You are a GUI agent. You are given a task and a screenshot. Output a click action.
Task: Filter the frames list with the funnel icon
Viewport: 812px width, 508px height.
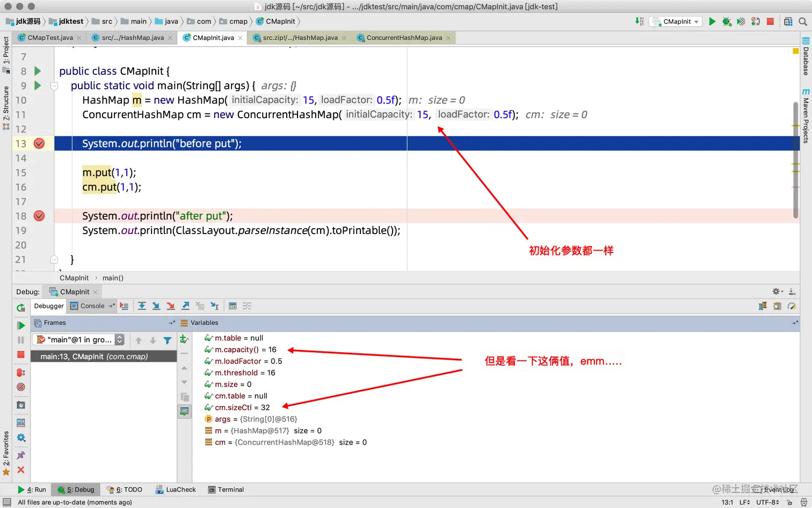click(x=168, y=340)
